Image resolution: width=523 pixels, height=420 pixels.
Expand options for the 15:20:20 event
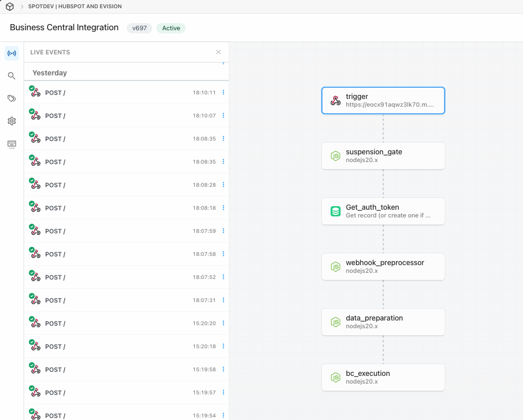click(x=223, y=323)
